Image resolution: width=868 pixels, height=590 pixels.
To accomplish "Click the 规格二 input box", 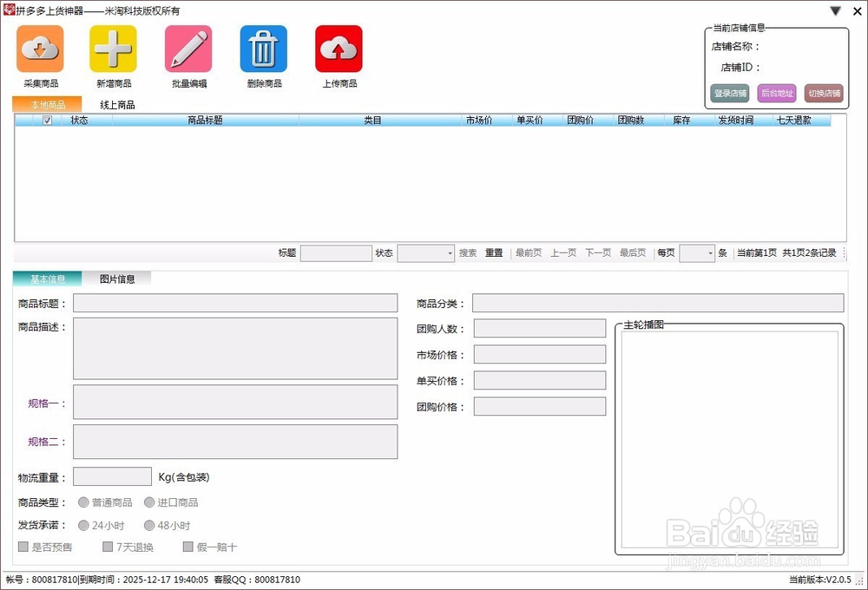I will click(235, 442).
